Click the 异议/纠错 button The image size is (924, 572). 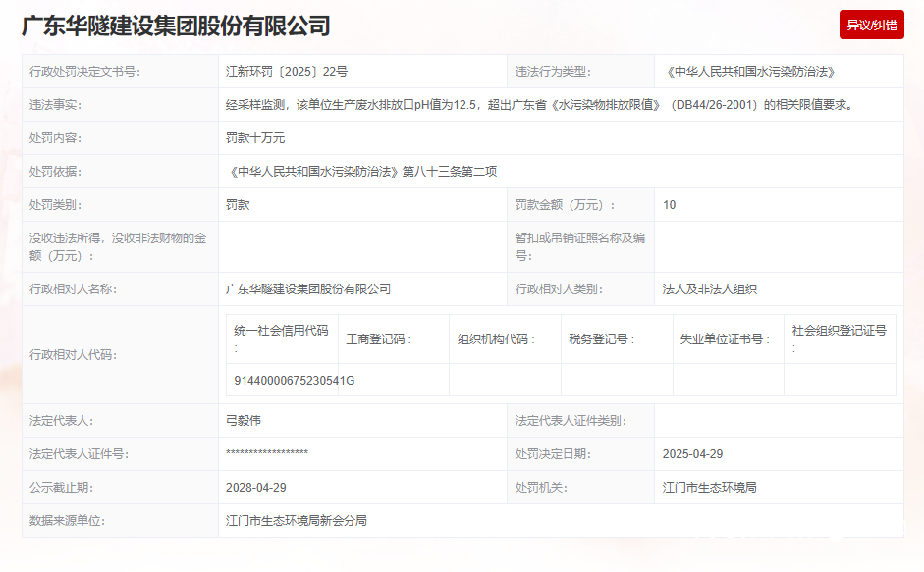click(871, 25)
